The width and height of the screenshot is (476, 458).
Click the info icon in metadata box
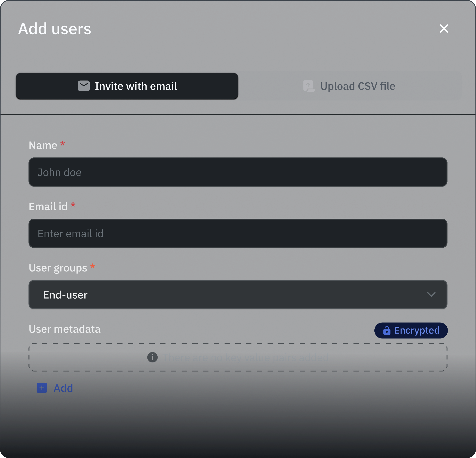152,357
